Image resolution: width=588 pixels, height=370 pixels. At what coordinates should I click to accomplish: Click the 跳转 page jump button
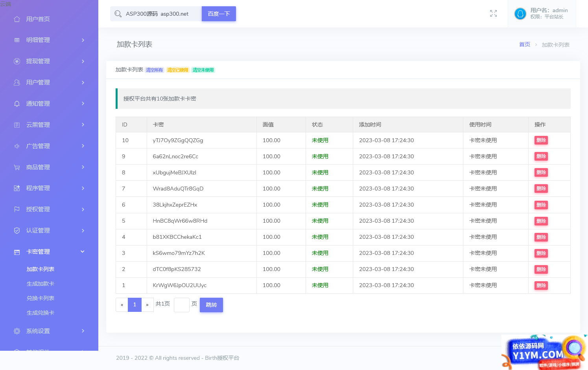click(211, 305)
